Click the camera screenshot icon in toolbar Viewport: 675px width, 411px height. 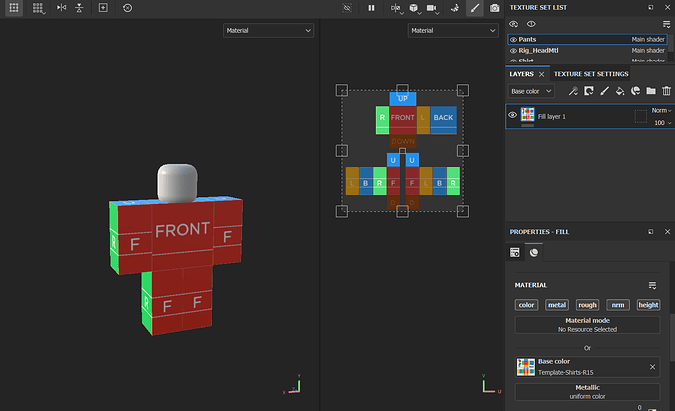(x=494, y=8)
